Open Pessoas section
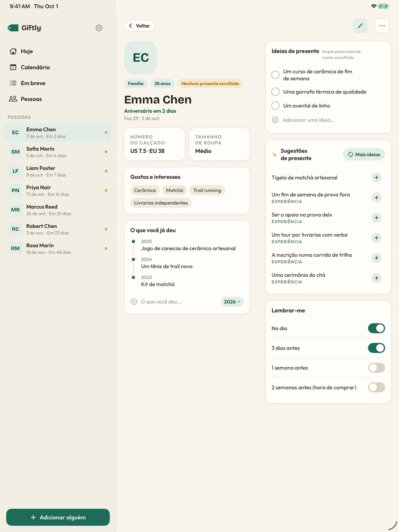399x532 pixels. [x=58, y=99]
